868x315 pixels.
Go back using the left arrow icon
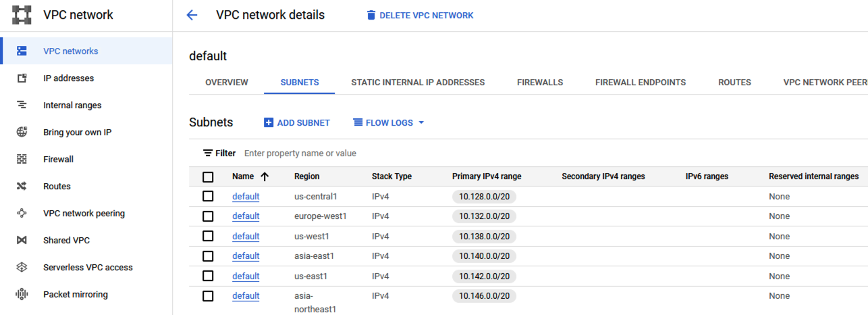point(192,15)
